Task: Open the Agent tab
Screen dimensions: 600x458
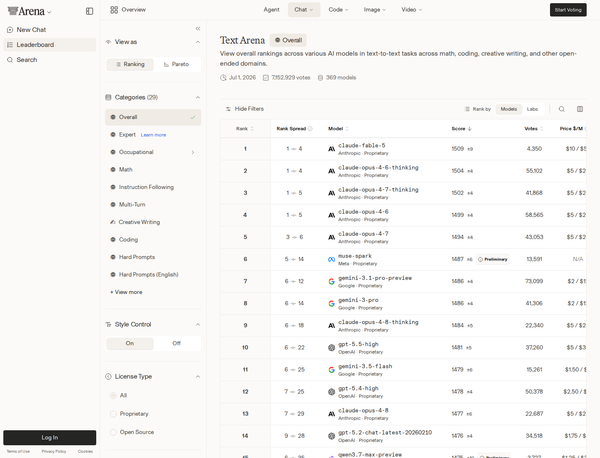Action: [x=271, y=10]
